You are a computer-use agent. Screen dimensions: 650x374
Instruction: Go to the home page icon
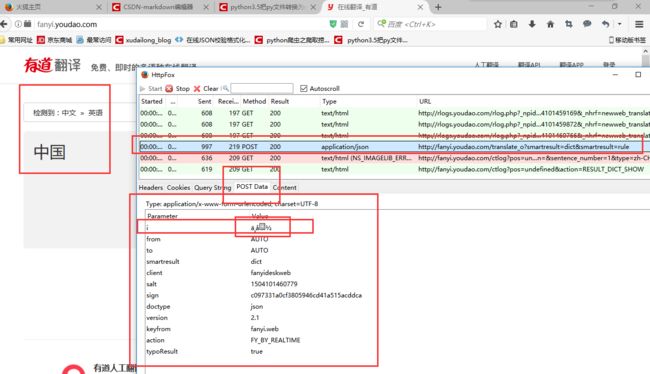point(551,24)
